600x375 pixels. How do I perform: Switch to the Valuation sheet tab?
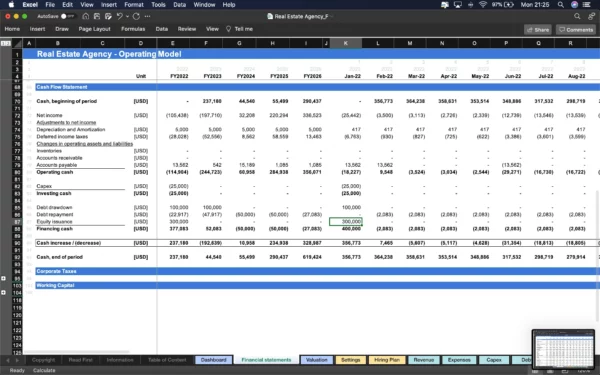pyautogui.click(x=316, y=360)
